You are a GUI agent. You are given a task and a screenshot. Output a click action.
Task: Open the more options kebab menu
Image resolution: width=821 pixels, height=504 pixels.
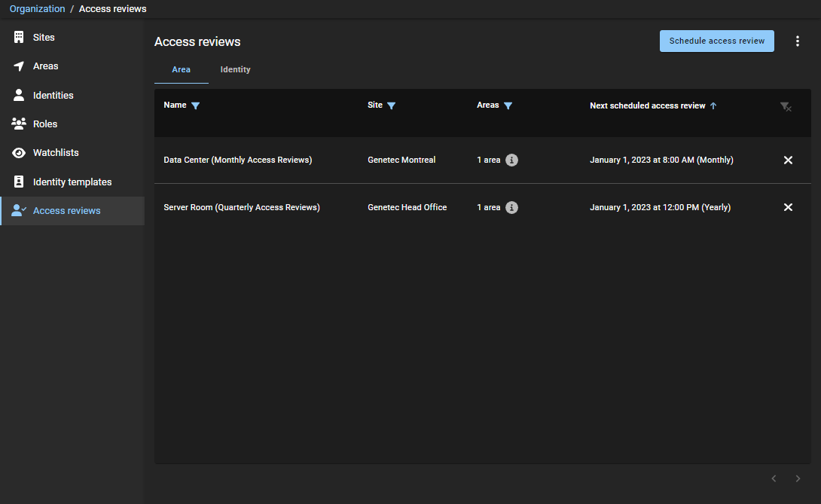click(x=798, y=41)
